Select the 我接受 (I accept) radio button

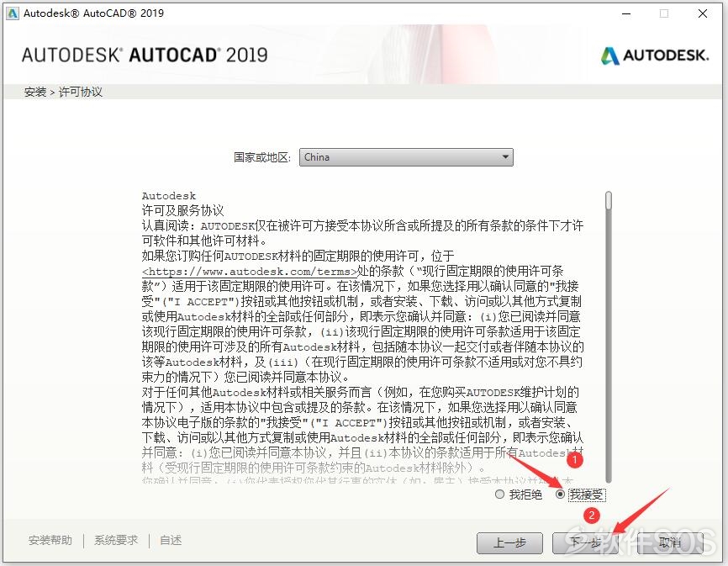[x=560, y=494]
